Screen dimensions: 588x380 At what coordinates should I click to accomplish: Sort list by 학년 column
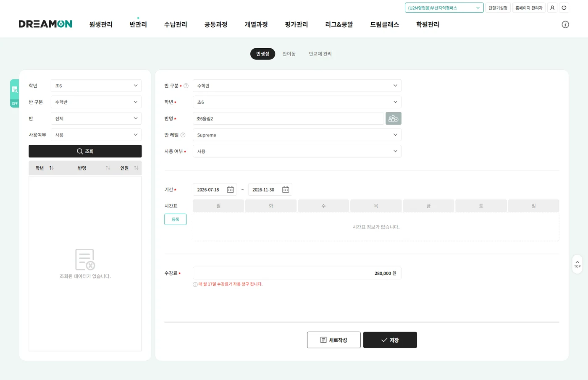pyautogui.click(x=51, y=168)
